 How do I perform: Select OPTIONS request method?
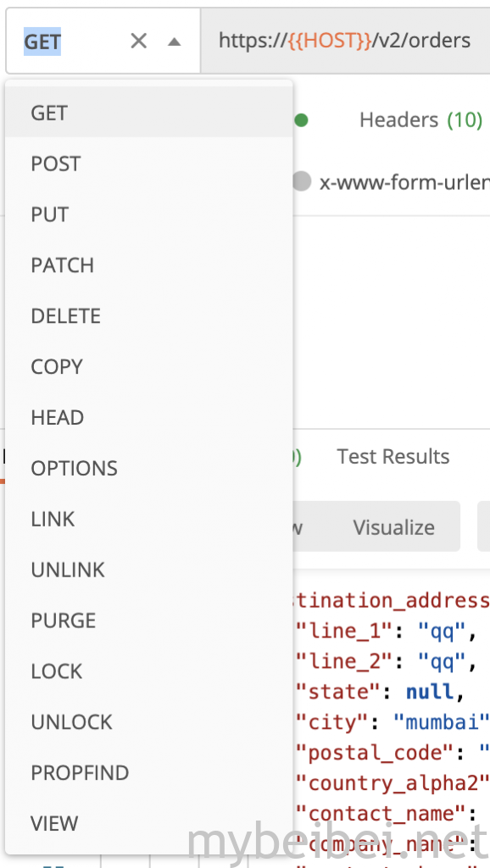point(149,468)
